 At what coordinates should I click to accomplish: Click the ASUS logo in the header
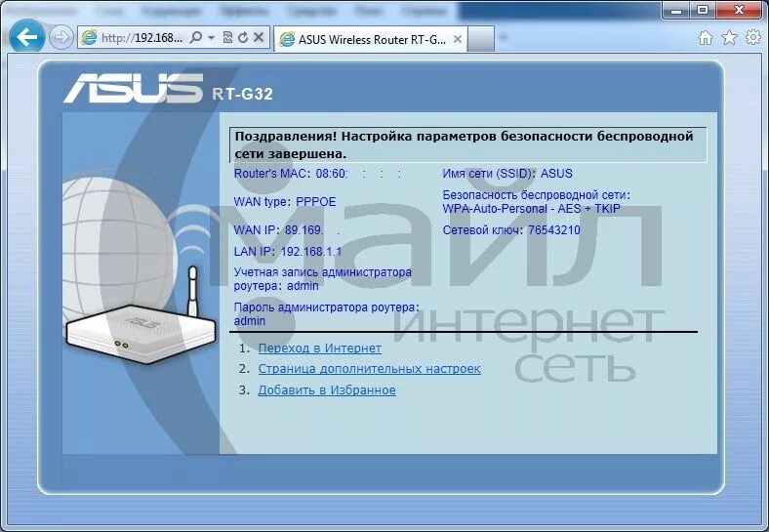click(133, 88)
